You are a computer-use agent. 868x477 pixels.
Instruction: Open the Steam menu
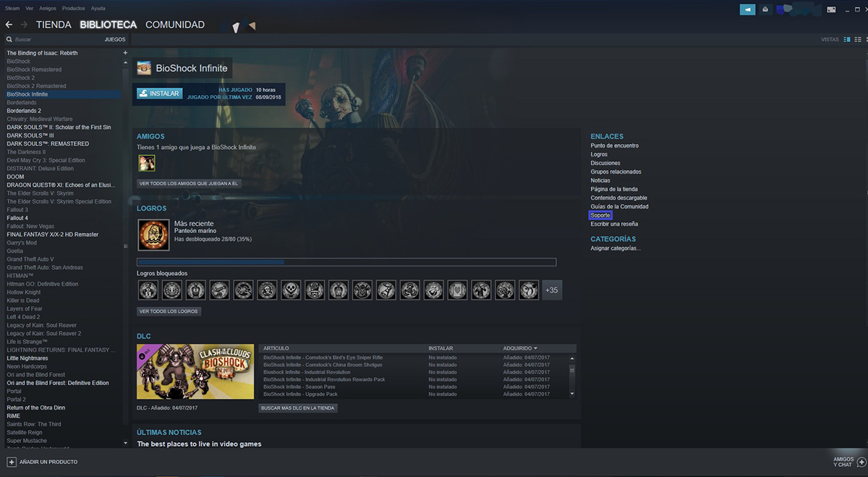[12, 8]
